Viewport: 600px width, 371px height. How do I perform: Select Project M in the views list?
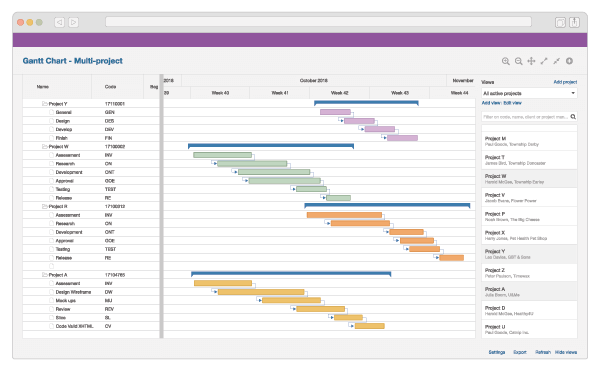(x=529, y=141)
